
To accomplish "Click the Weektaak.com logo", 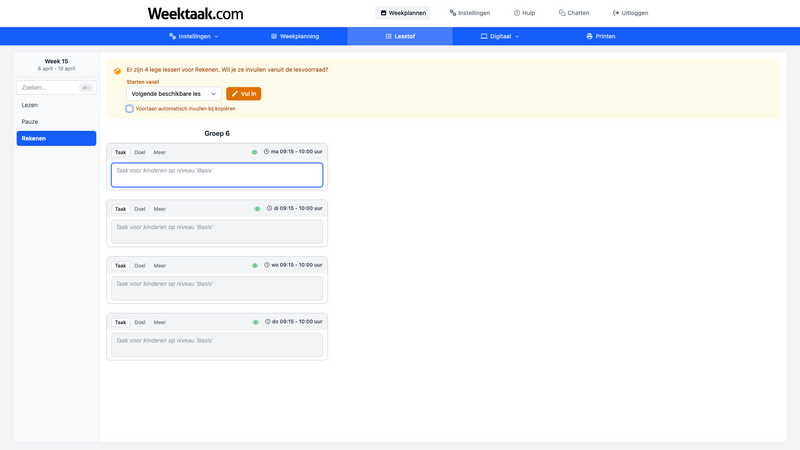I will (x=195, y=13).
